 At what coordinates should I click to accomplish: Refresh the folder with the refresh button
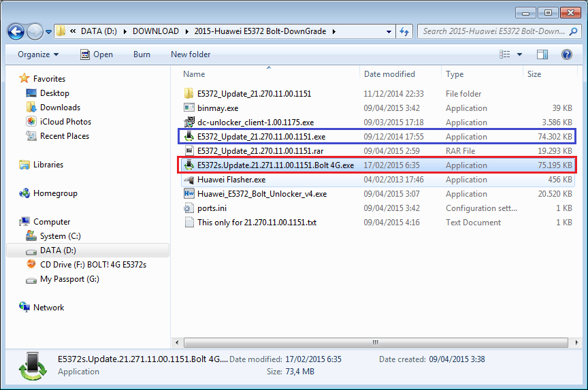[x=404, y=31]
